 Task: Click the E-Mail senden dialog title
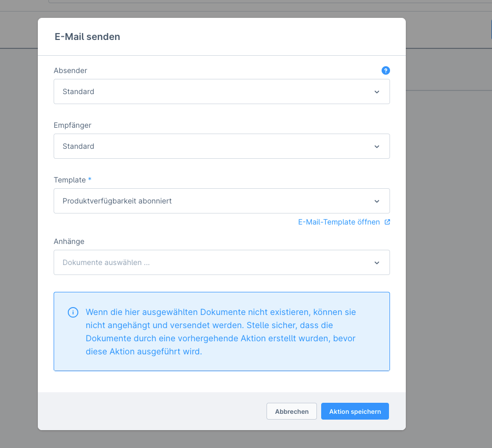click(x=87, y=37)
